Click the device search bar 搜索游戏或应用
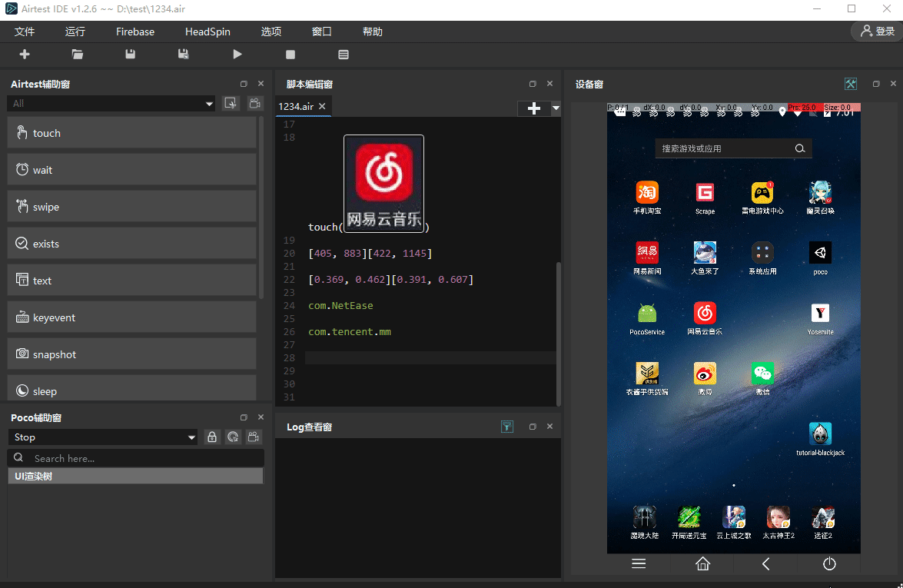Viewport: 903px width, 588px height. click(734, 148)
